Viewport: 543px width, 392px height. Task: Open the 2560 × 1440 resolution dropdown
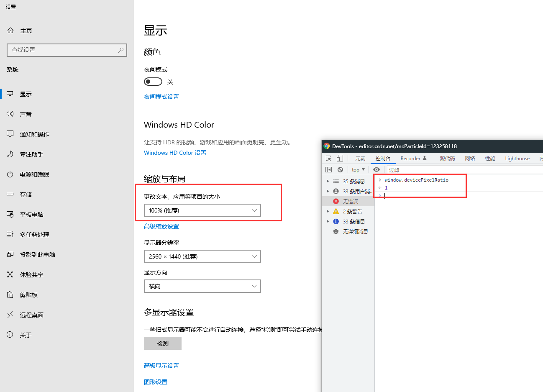(x=202, y=256)
